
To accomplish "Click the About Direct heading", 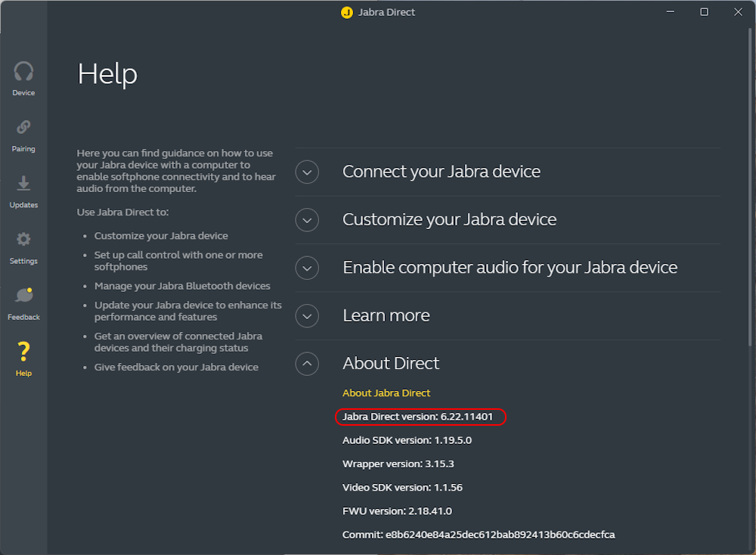I will point(391,363).
